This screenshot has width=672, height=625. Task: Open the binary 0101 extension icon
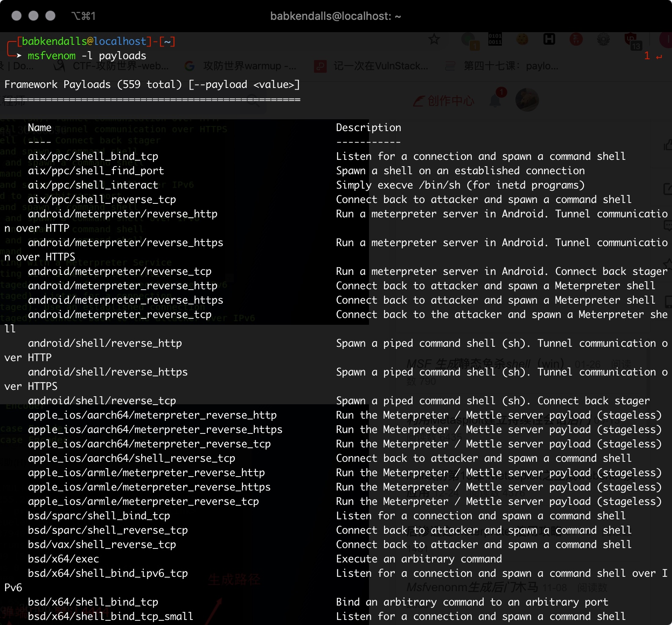click(x=495, y=39)
